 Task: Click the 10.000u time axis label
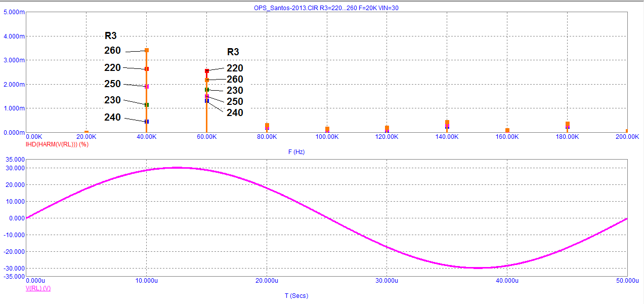[x=146, y=281]
